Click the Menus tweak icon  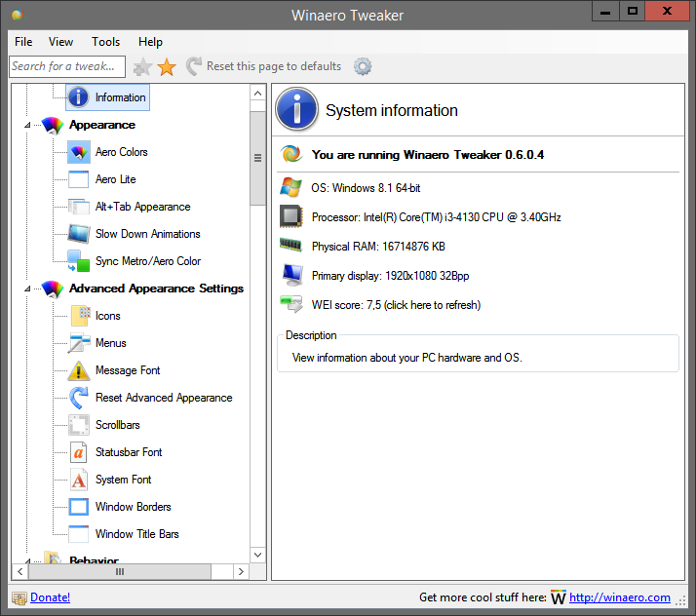[79, 343]
